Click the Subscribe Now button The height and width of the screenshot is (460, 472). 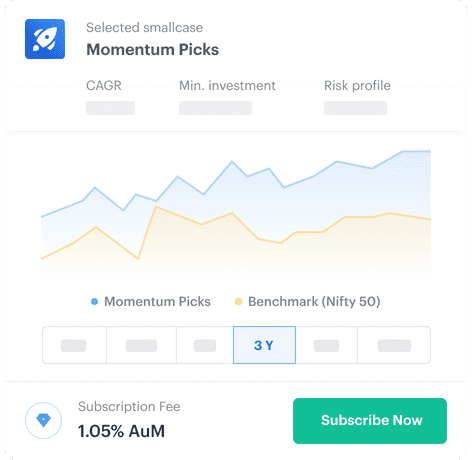pos(370,421)
